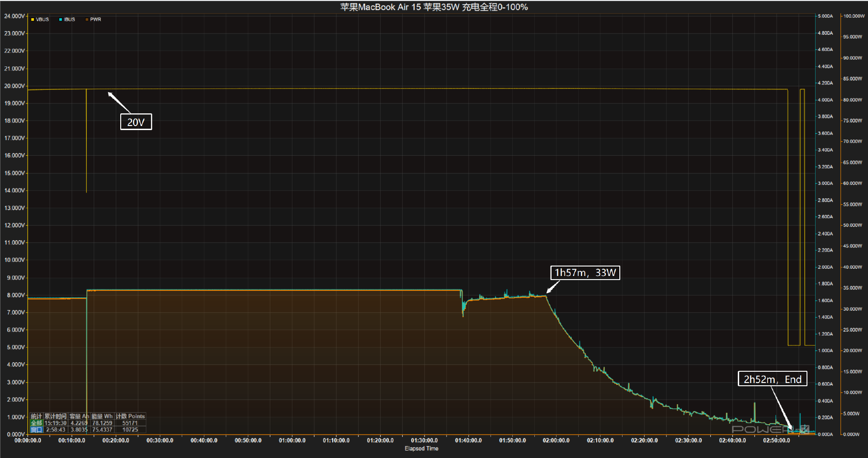Select the '2h52m, End' annotation label
Viewport: 868px width, 458px height.
coord(773,379)
